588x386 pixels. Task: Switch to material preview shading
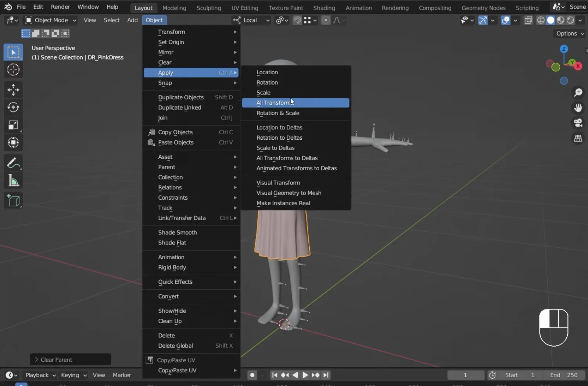pos(560,20)
